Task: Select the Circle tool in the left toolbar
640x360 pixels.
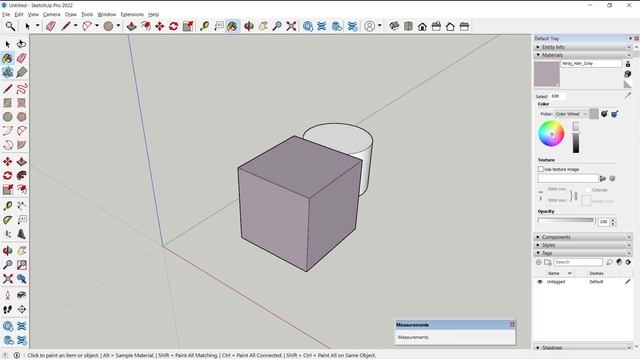Action: 8,117
